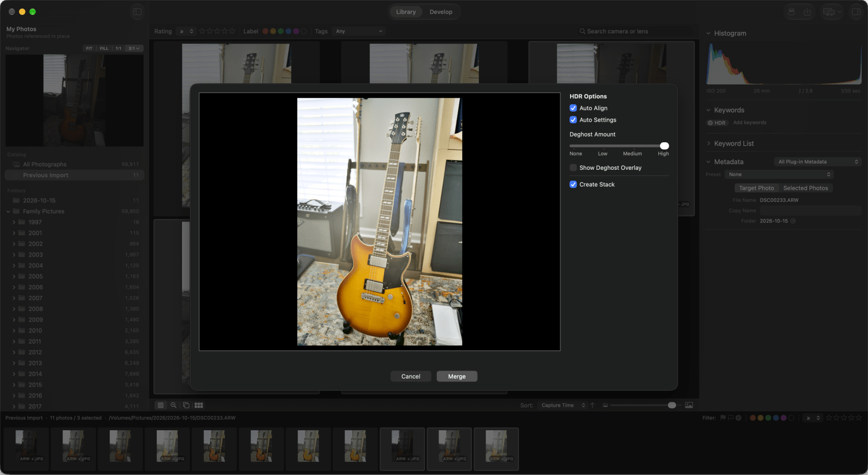The height and width of the screenshot is (475, 868).
Task: Uncheck Auto Align in HDR Options
Action: point(573,108)
